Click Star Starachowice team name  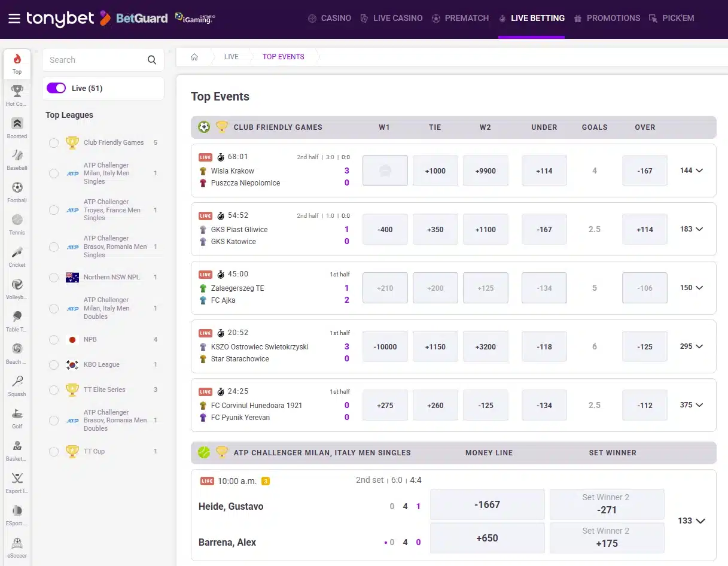coord(240,359)
